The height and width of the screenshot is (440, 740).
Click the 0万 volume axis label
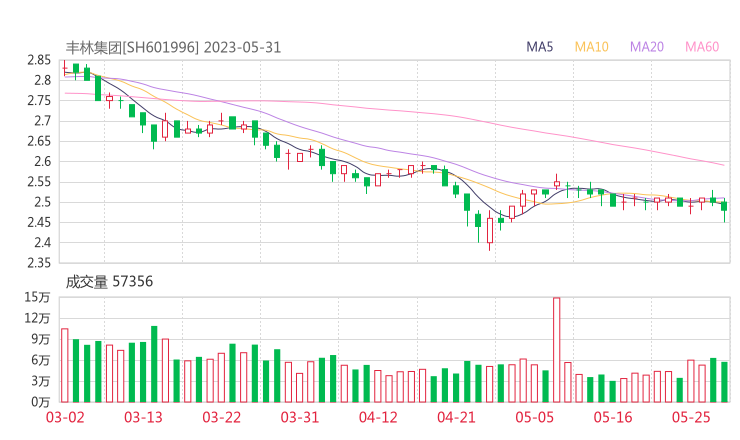pyautogui.click(x=41, y=402)
